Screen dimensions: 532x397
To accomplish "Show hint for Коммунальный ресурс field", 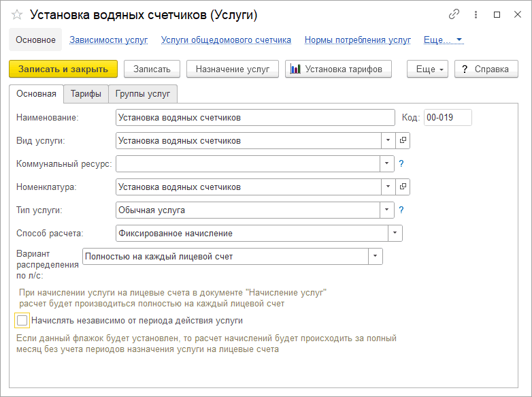I will [401, 163].
